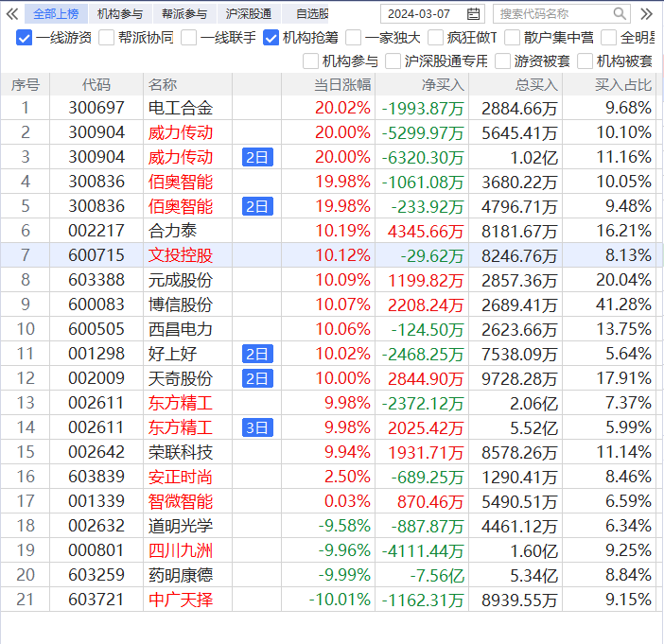
Task: Enable the 散户集中营 checkbox
Action: click(512, 38)
